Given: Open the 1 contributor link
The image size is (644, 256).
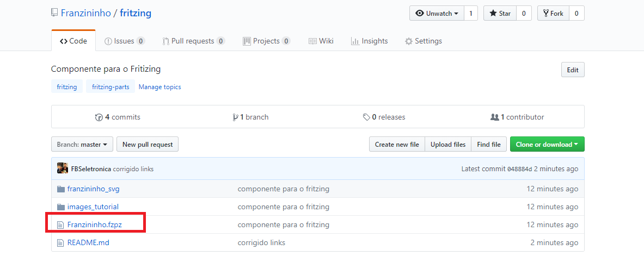Looking at the screenshot, I should point(518,117).
